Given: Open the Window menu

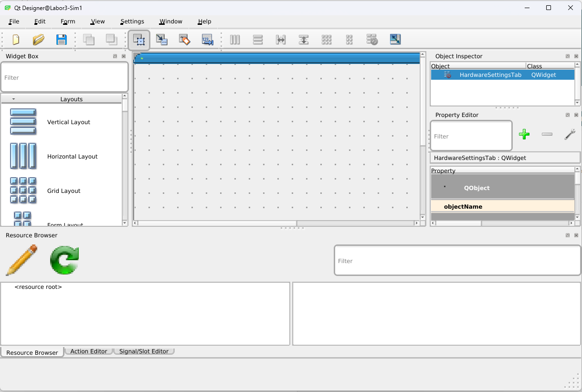Looking at the screenshot, I should click(171, 21).
